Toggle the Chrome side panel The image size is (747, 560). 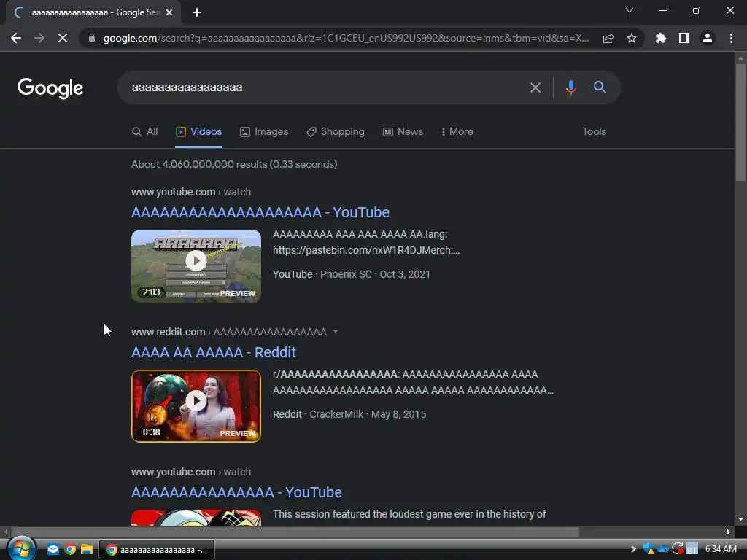[684, 38]
